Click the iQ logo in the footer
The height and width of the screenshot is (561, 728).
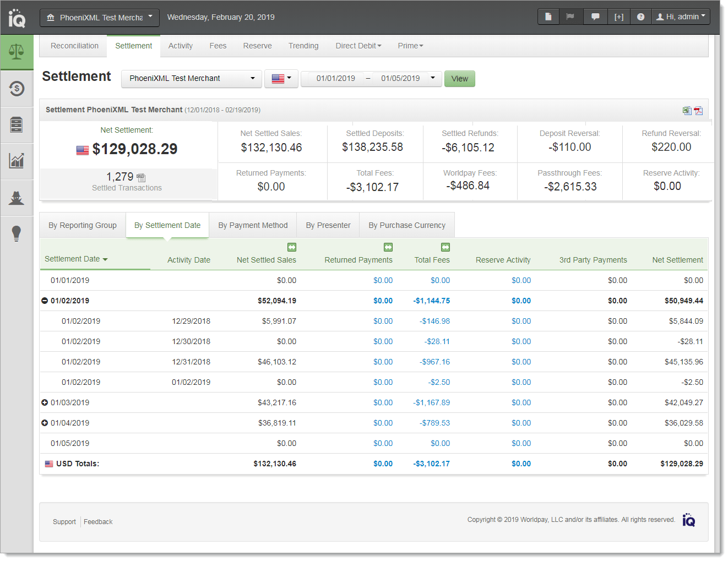click(688, 520)
